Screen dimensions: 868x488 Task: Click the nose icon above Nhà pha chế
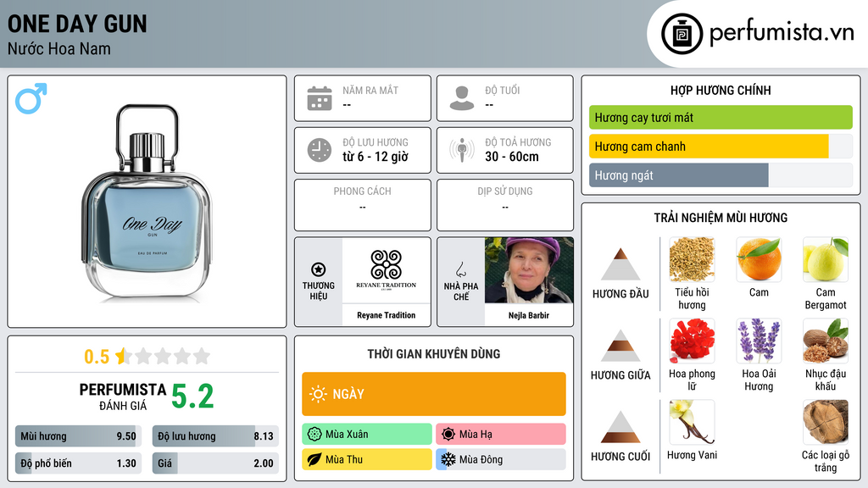coord(460,269)
